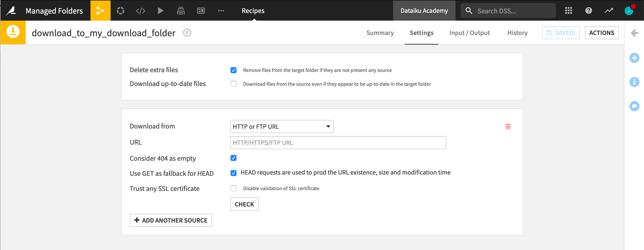Disable validation of SSL certificate
Viewport: 644px width, 250px height.
click(234, 188)
